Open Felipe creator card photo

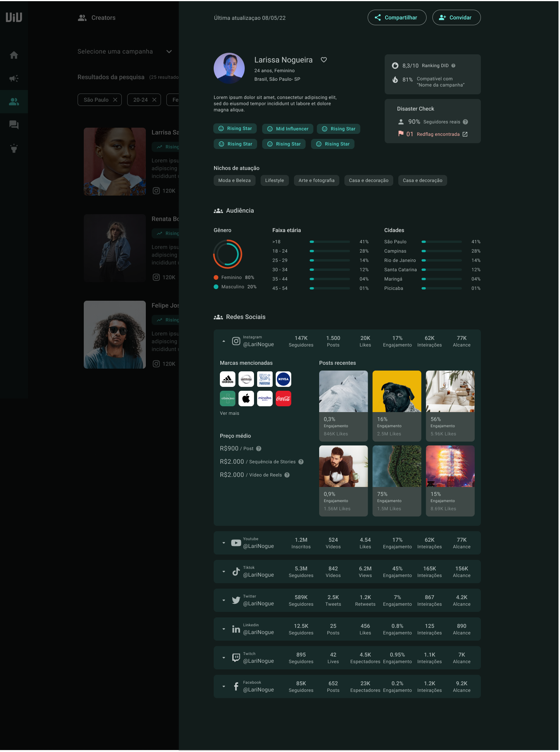point(115,334)
